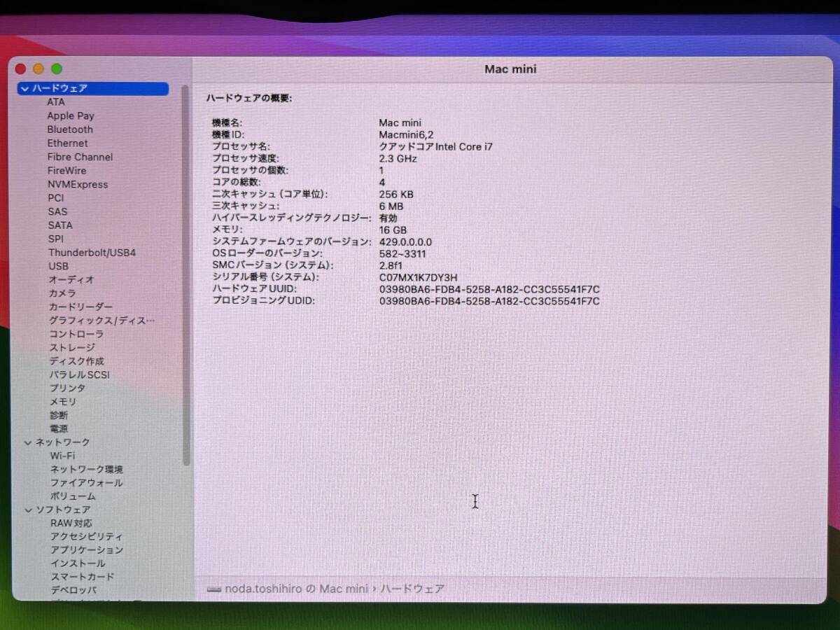Click the firmware version 429.0.0.0.0
Screen dimensions: 840x630
[x=405, y=242]
